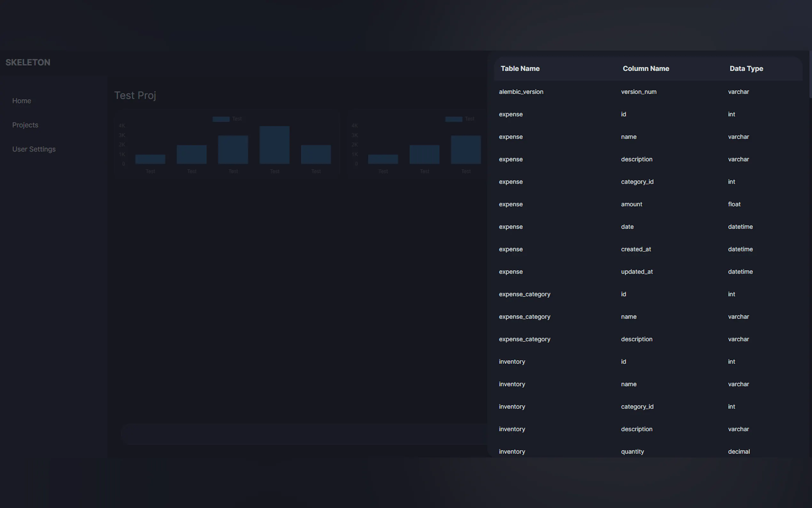Toggle the second chart's Test legend swatch
Image resolution: width=812 pixels, height=508 pixels.
coord(454,119)
